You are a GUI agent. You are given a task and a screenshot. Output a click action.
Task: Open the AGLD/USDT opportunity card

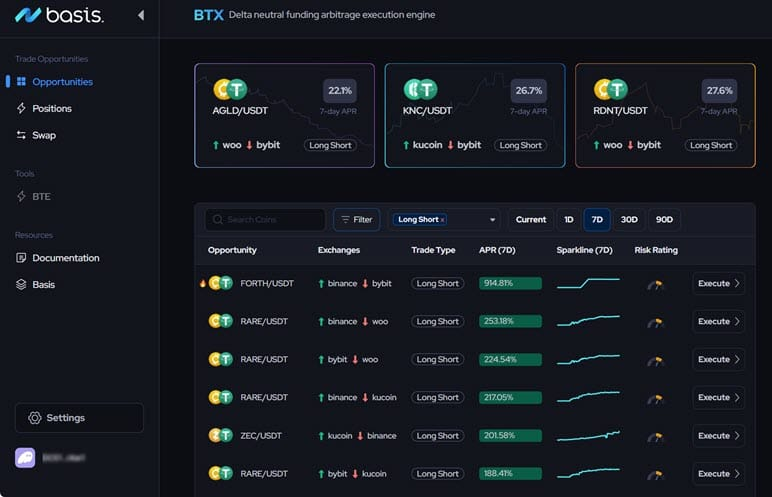click(x=284, y=115)
